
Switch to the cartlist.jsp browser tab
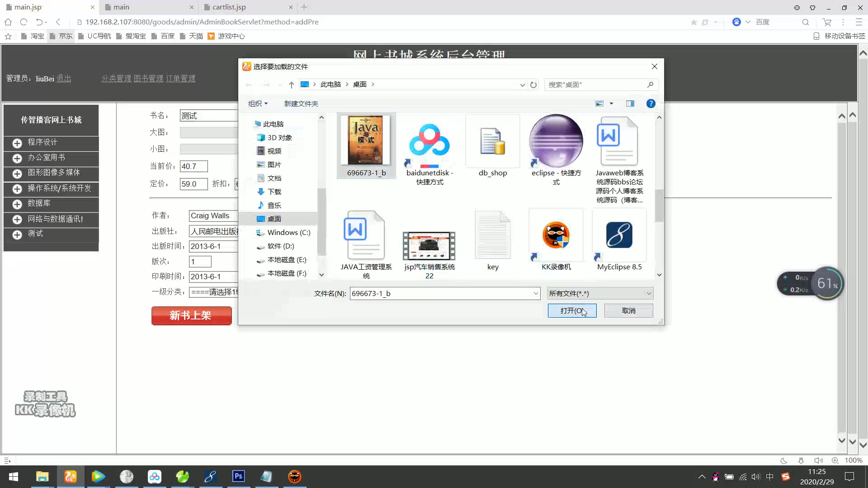(x=248, y=7)
